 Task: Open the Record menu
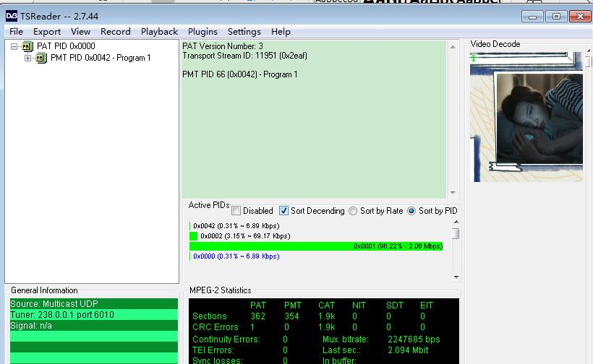pos(116,31)
